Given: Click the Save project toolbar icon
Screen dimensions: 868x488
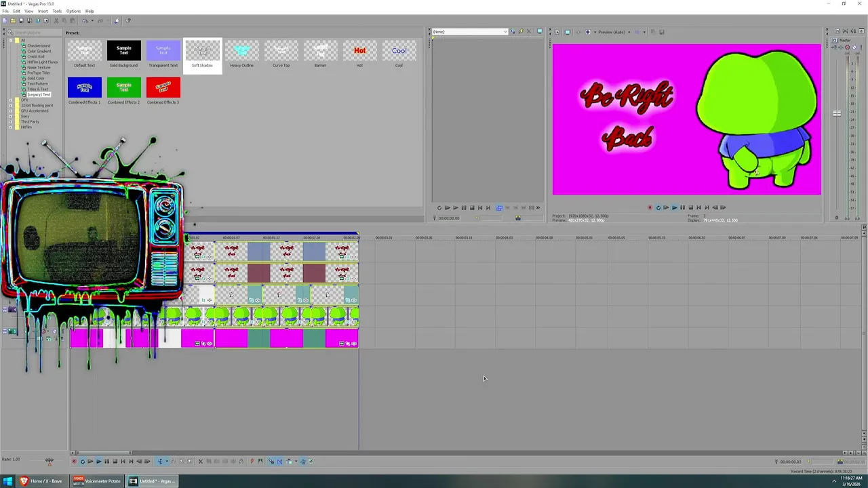Looking at the screenshot, I should (21, 20).
